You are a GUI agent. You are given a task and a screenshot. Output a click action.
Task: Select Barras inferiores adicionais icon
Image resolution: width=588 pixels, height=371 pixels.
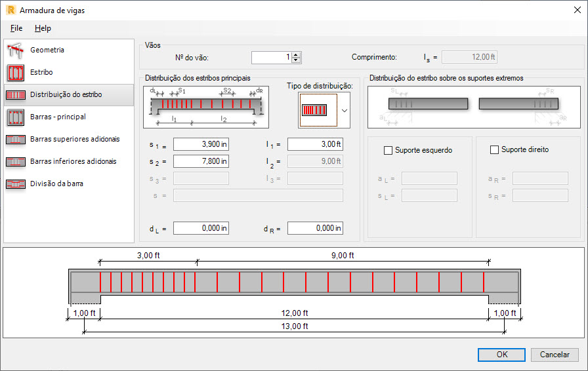click(15, 161)
